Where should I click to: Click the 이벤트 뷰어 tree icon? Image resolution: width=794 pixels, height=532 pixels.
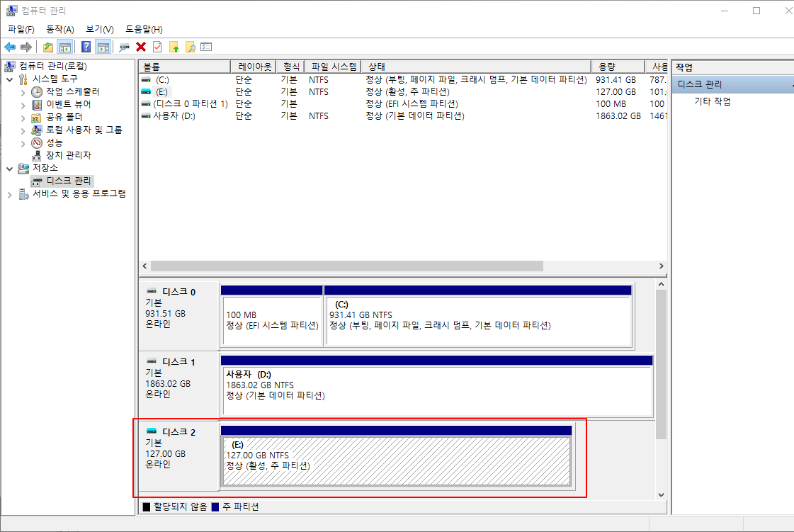click(x=36, y=104)
